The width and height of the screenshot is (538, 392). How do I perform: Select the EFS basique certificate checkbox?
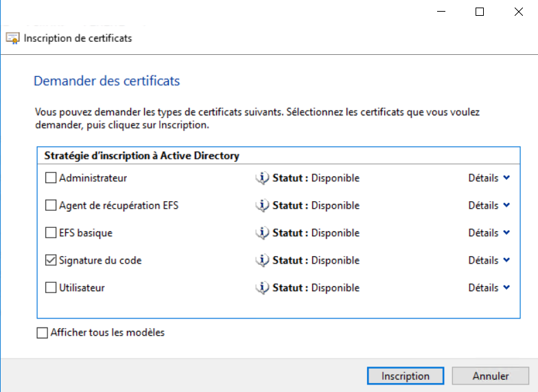coord(51,233)
